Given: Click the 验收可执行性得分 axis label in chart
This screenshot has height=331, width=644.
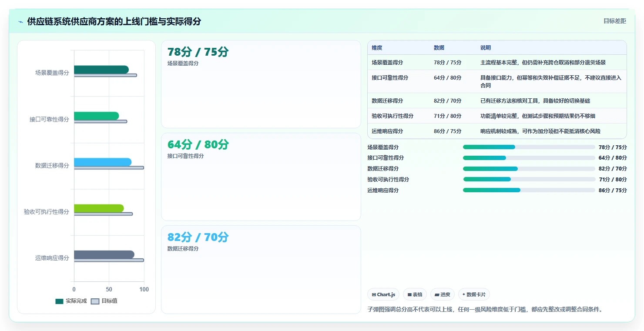Looking at the screenshot, I should (47, 212).
